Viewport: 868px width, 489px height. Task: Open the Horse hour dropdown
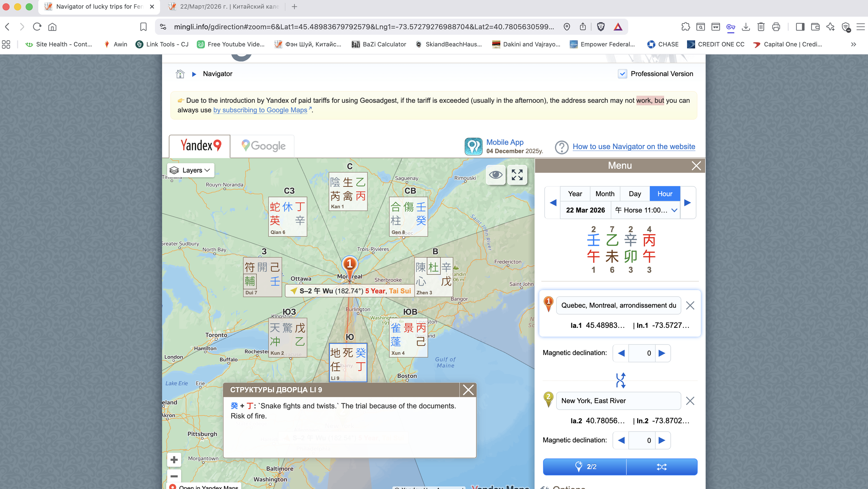pos(645,210)
